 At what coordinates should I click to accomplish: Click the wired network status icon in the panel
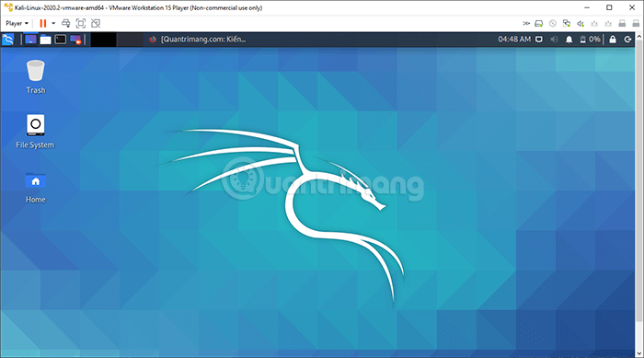(x=539, y=40)
